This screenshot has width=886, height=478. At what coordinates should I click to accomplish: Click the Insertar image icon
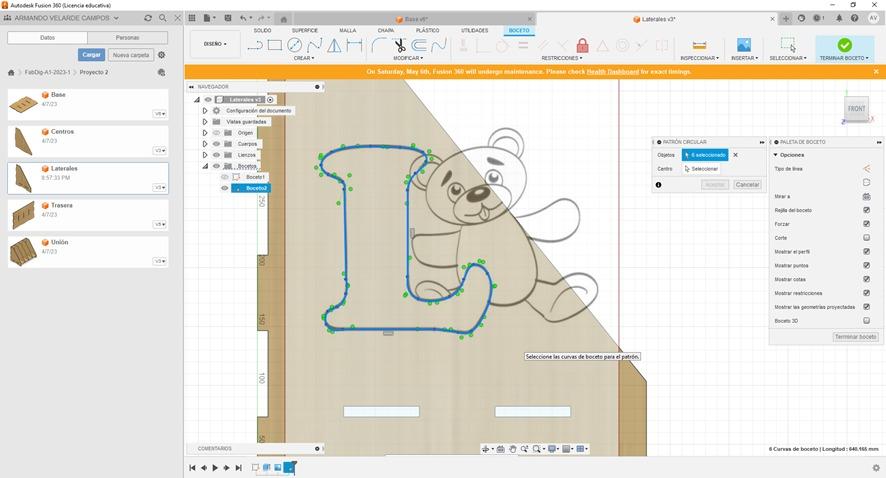click(x=744, y=45)
